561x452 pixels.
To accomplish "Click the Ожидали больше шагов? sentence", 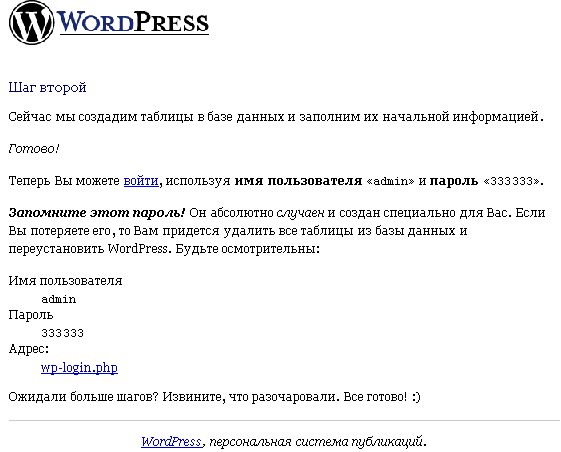I will 214,397.
